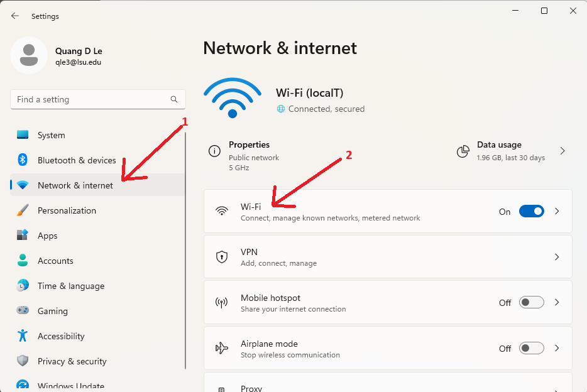The height and width of the screenshot is (392, 587).
Task: Turn on Airplane mode
Action: 531,348
